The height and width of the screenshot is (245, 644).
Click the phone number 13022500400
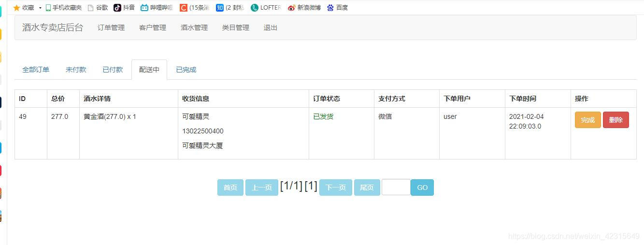203,131
